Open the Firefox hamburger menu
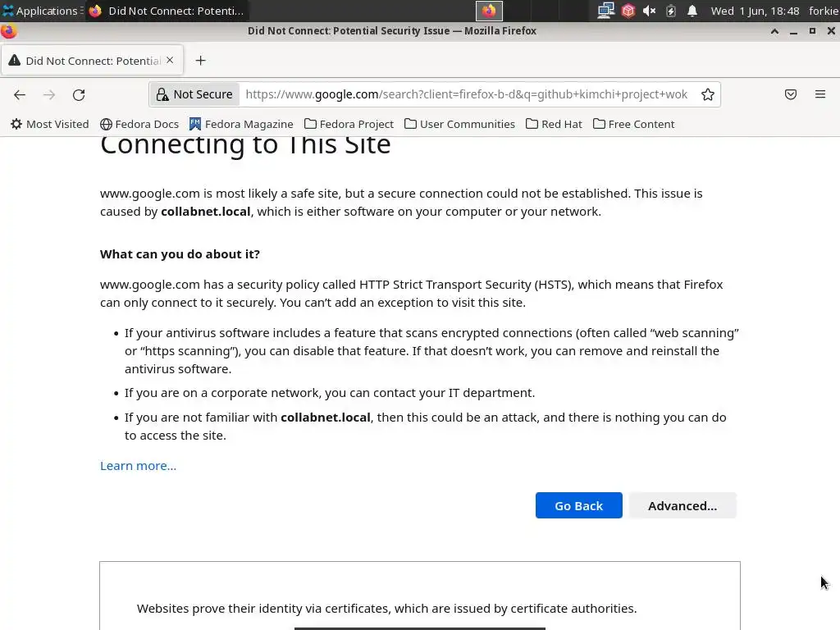Screen dimensions: 840x630 (x=820, y=94)
